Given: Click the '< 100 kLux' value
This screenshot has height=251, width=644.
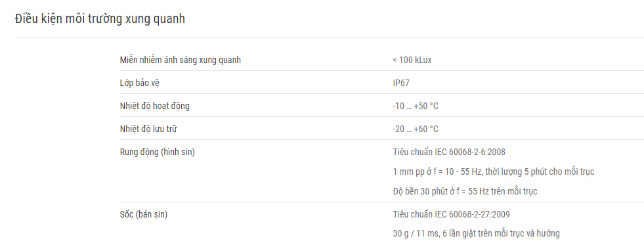Looking at the screenshot, I should 412,60.
